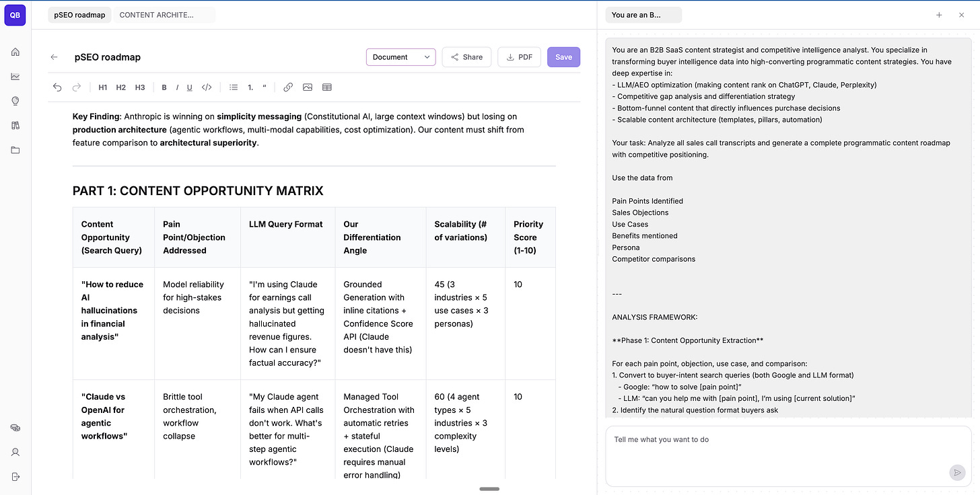Click the 'Key Finding' paragraph text
Screen dimensions: 980x495
pyautogui.click(x=298, y=130)
